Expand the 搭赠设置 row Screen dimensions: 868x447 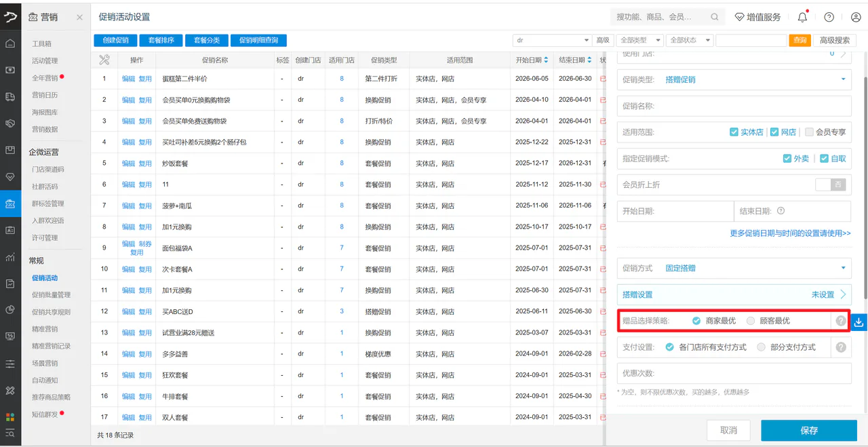click(x=734, y=294)
